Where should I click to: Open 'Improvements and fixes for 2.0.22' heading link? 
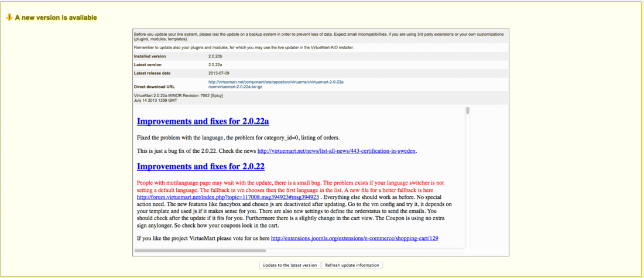tap(200, 166)
